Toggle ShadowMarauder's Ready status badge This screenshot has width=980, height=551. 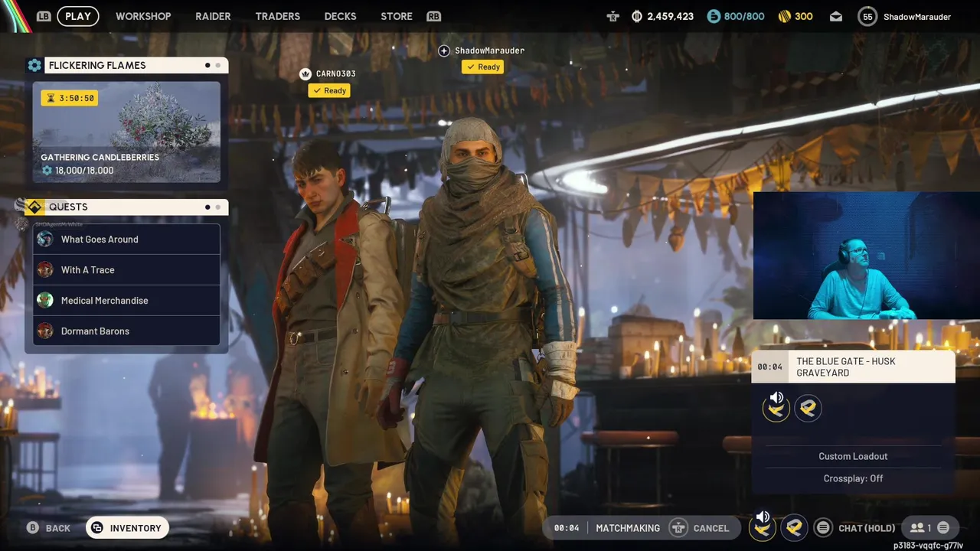[x=483, y=67]
